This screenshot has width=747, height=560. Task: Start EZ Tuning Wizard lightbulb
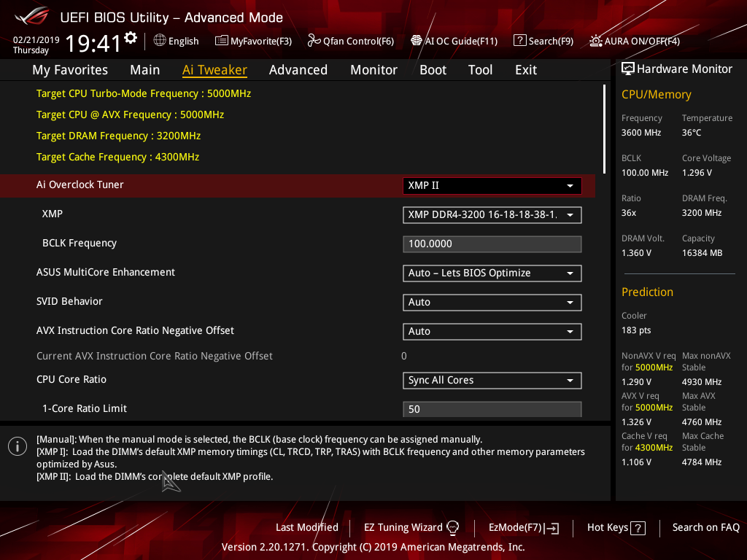click(452, 527)
